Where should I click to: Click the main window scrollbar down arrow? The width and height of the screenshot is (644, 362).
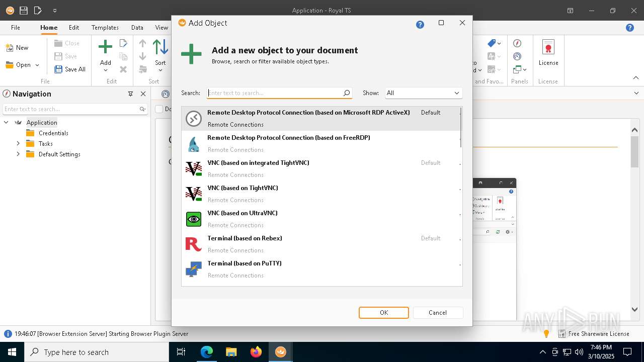635,310
